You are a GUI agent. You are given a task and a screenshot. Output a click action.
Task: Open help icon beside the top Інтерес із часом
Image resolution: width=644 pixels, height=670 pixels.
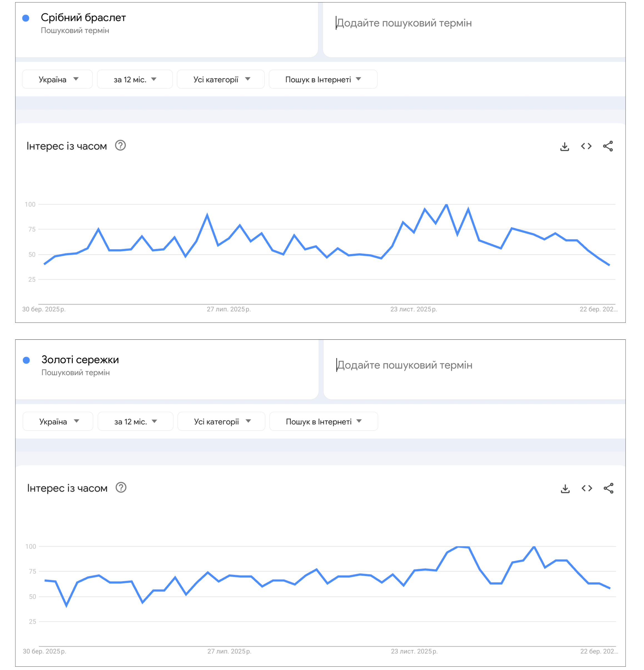(120, 146)
